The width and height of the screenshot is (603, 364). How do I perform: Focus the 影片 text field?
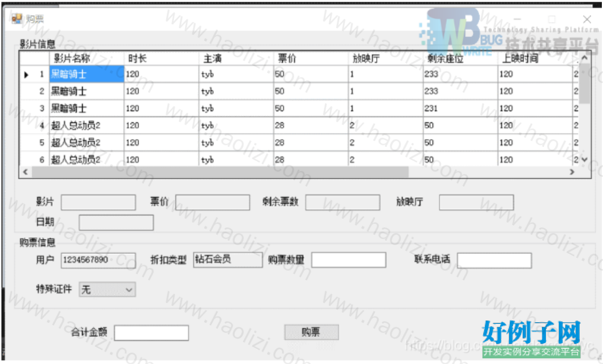[x=98, y=202]
